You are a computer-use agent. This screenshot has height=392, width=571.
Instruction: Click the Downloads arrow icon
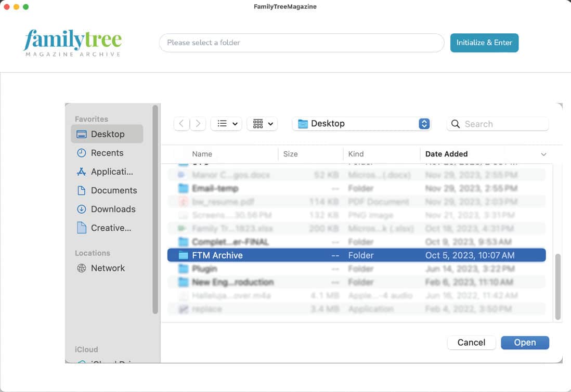[82, 210]
